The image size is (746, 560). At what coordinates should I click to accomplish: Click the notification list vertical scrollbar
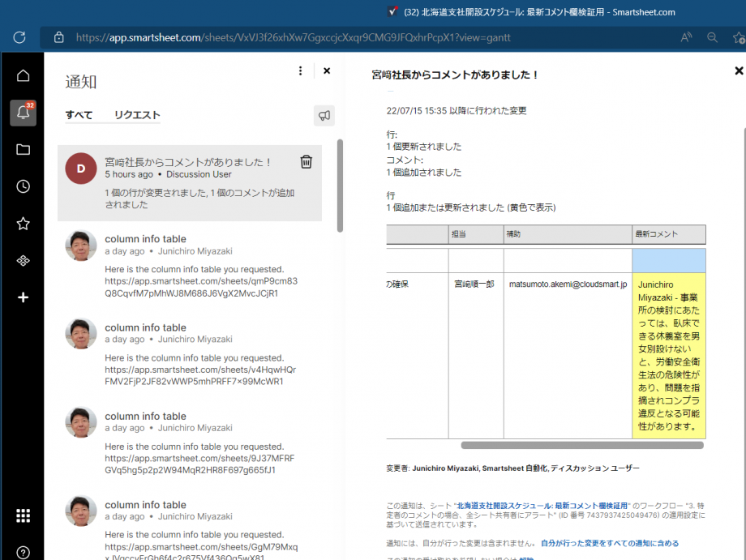[x=340, y=186]
